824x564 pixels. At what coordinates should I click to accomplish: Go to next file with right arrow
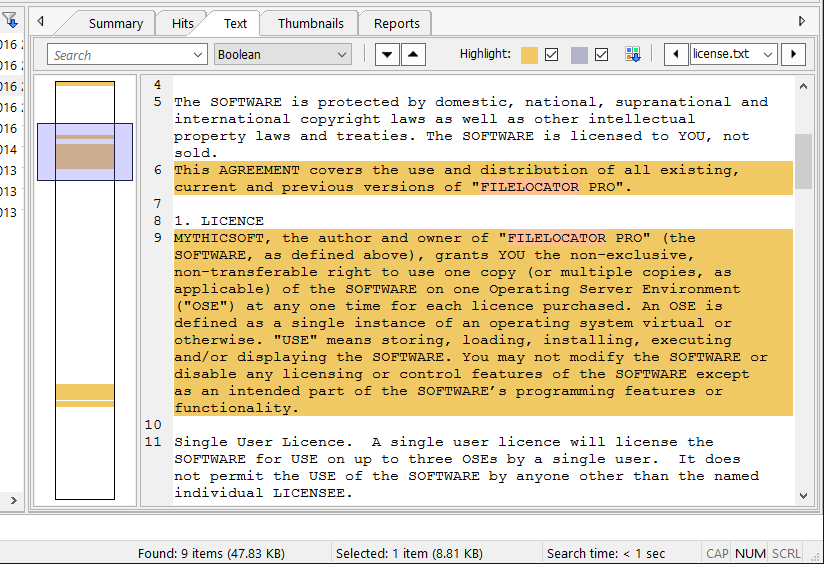794,54
